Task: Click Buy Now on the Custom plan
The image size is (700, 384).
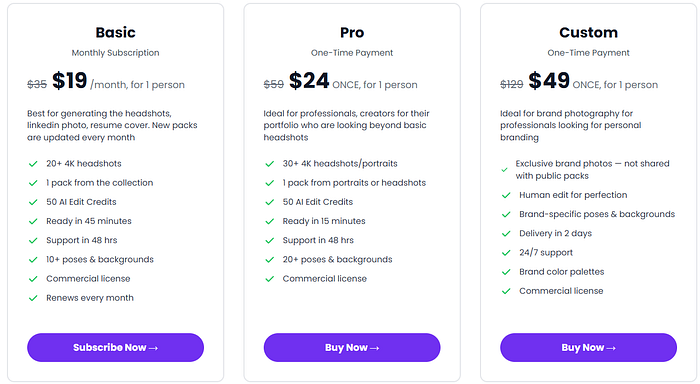Action: [x=588, y=347]
